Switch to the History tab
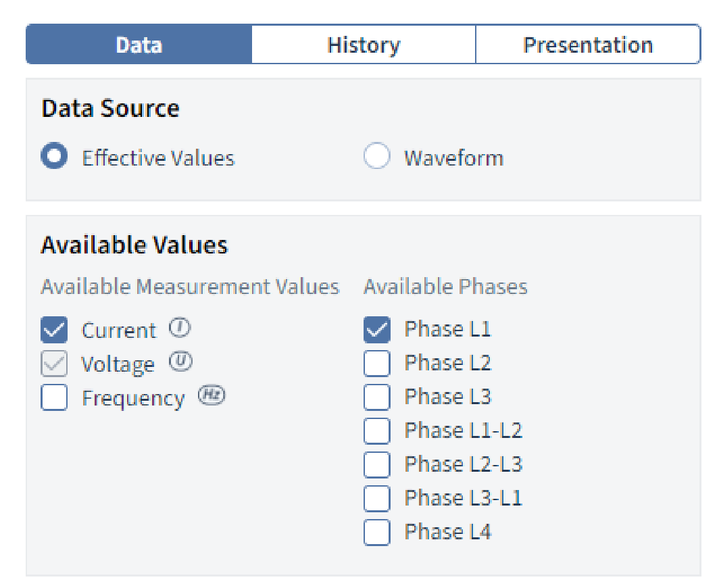717x588 pixels. pyautogui.click(x=364, y=45)
